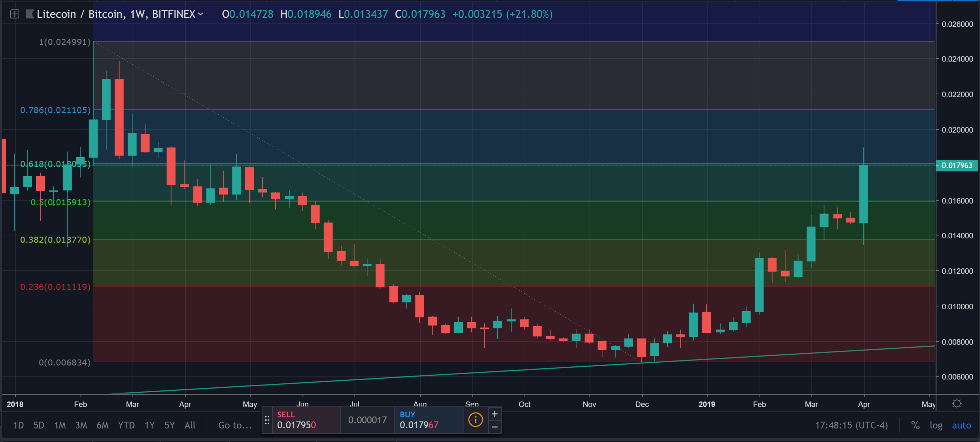The width and height of the screenshot is (980, 442).
Task: Switch to the YTD range
Action: tap(127, 425)
